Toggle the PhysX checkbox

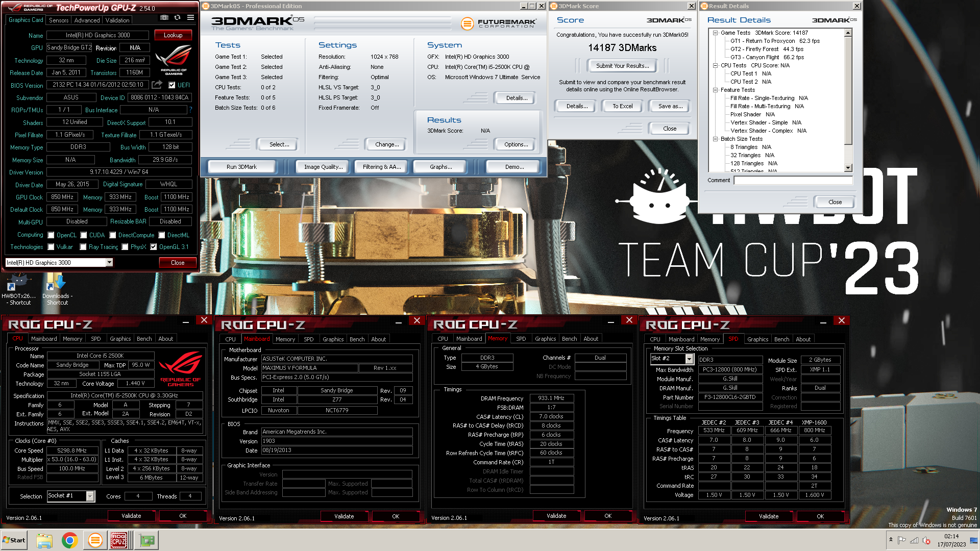coord(125,247)
